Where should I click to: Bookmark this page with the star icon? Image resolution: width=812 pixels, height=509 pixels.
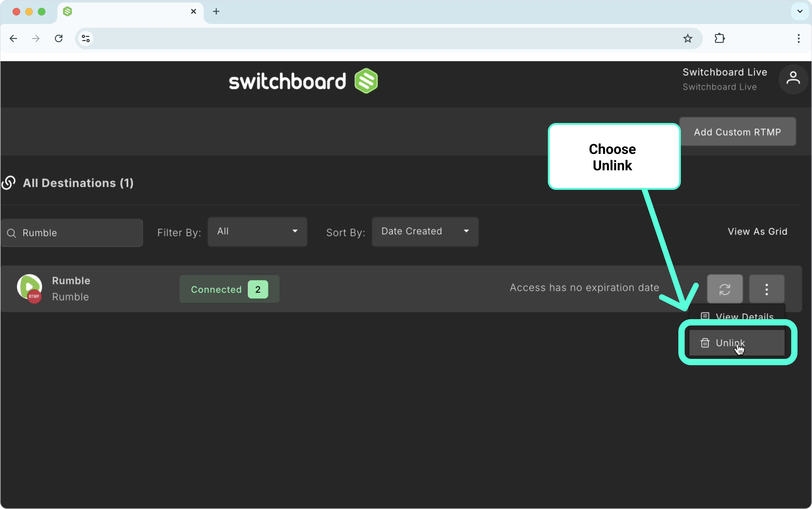(x=687, y=38)
